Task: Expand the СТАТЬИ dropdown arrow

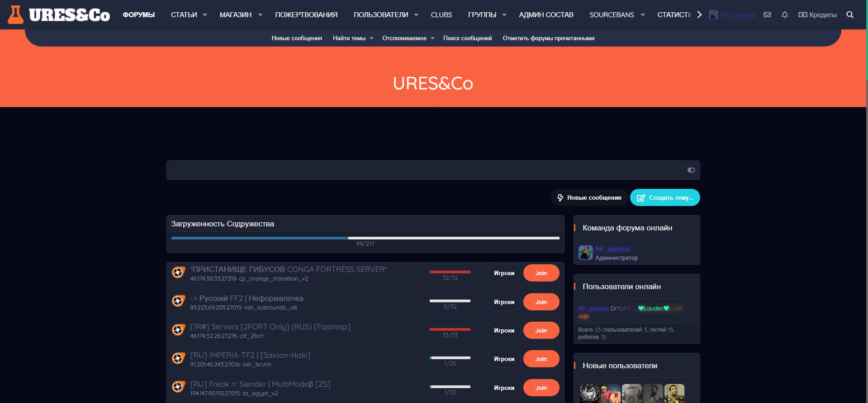Action: point(205,15)
